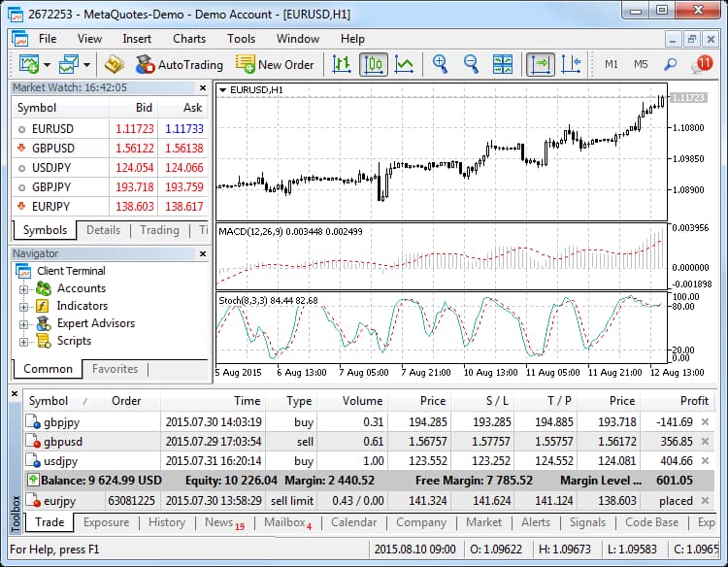728x567 pixels.
Task: Select the M5 timeframe button
Action: 641,65
